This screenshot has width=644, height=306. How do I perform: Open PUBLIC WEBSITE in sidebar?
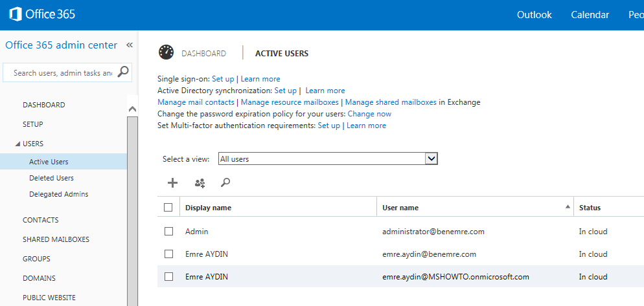[x=49, y=298]
